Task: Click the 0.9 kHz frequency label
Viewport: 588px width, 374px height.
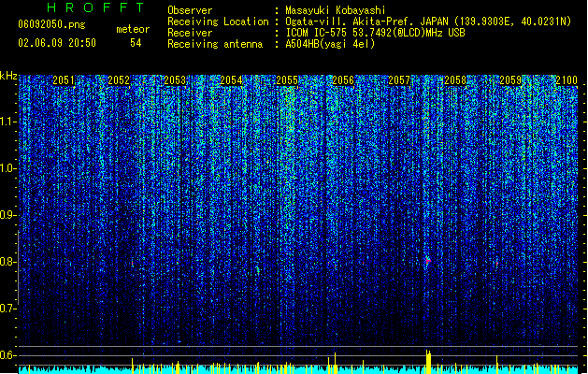Action: (x=7, y=215)
